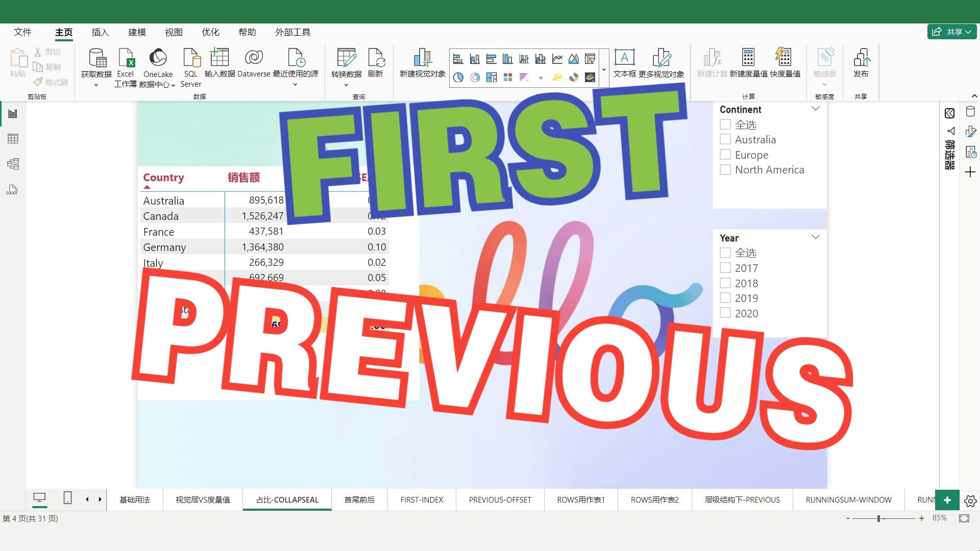Click the 发布 (Publish) icon
Viewport: 980px width, 551px height.
pos(861,62)
